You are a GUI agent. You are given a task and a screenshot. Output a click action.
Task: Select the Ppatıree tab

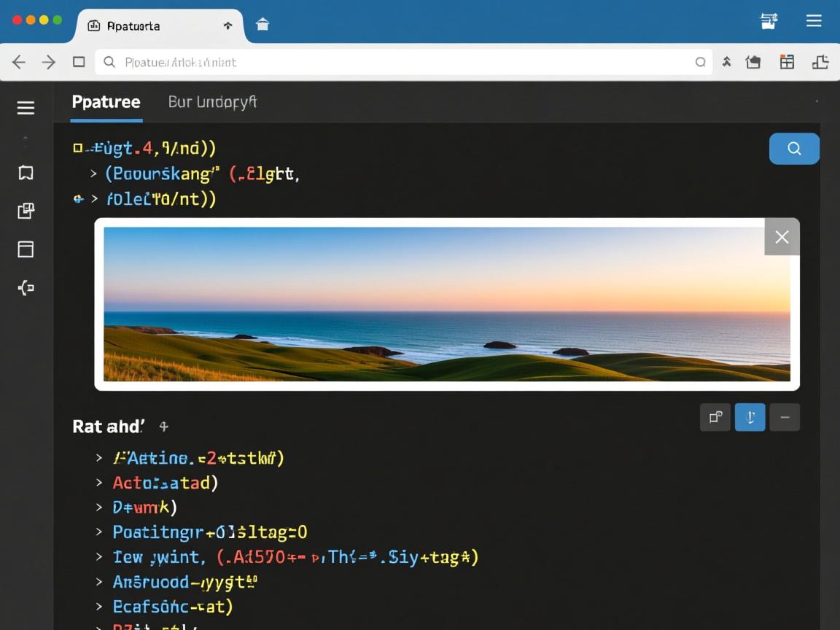click(x=106, y=102)
